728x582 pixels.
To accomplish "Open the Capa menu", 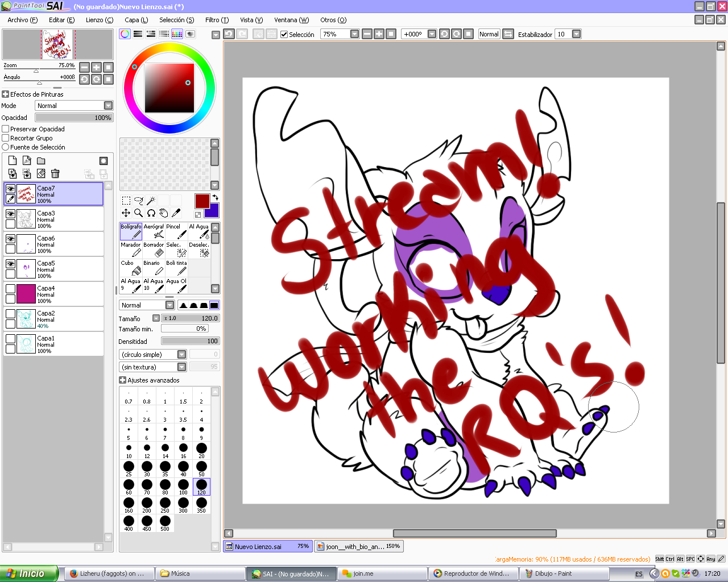I will pyautogui.click(x=136, y=20).
